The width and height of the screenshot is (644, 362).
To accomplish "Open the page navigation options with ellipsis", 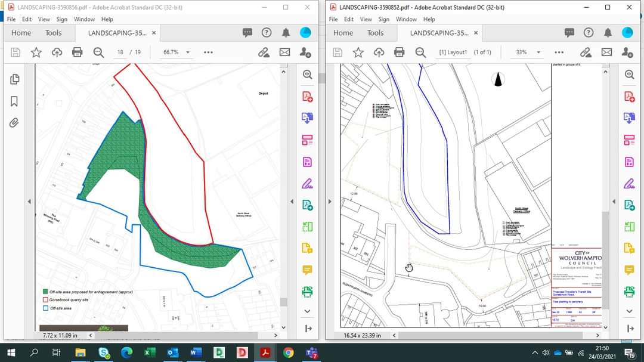I will [x=208, y=52].
